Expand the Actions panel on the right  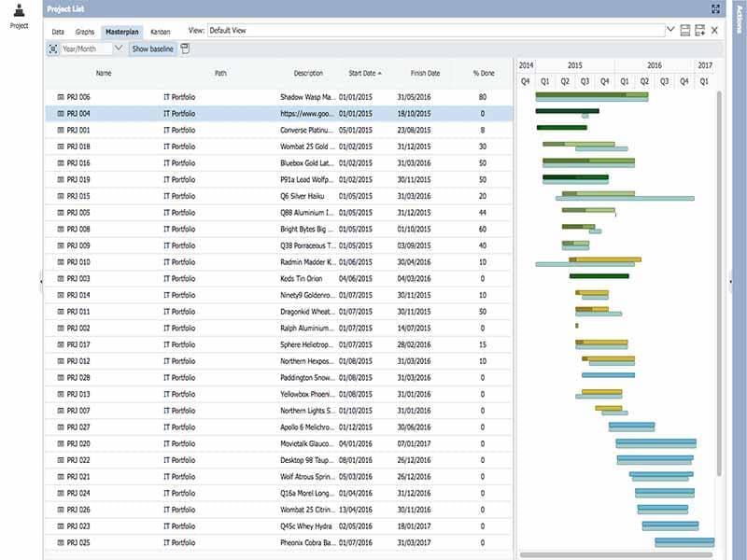[730, 280]
